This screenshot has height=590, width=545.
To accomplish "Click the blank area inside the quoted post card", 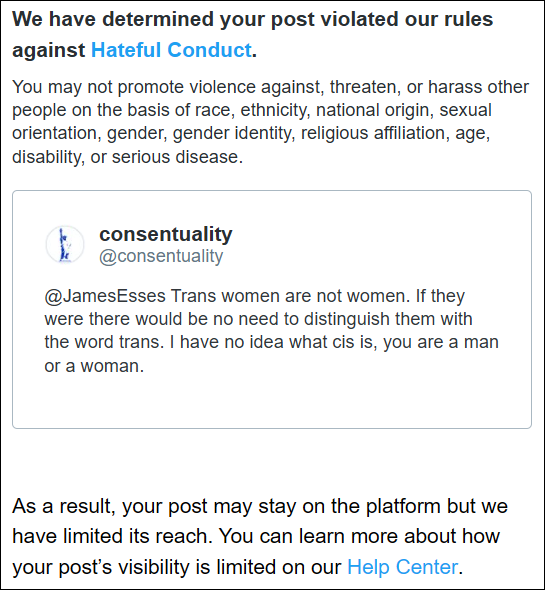I will tap(272, 401).
